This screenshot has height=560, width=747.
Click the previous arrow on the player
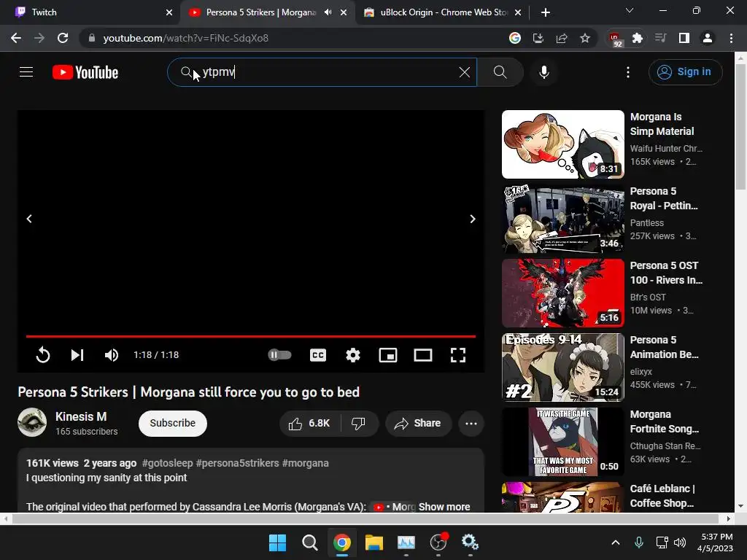point(29,219)
